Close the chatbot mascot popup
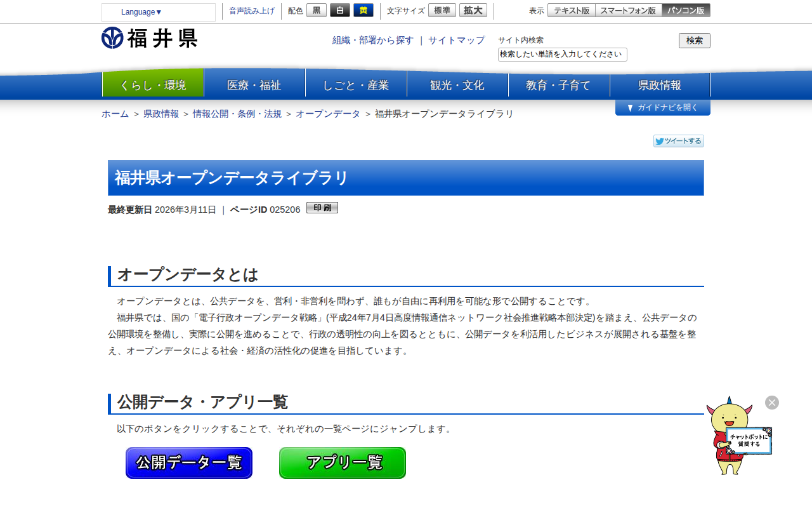 click(x=772, y=403)
